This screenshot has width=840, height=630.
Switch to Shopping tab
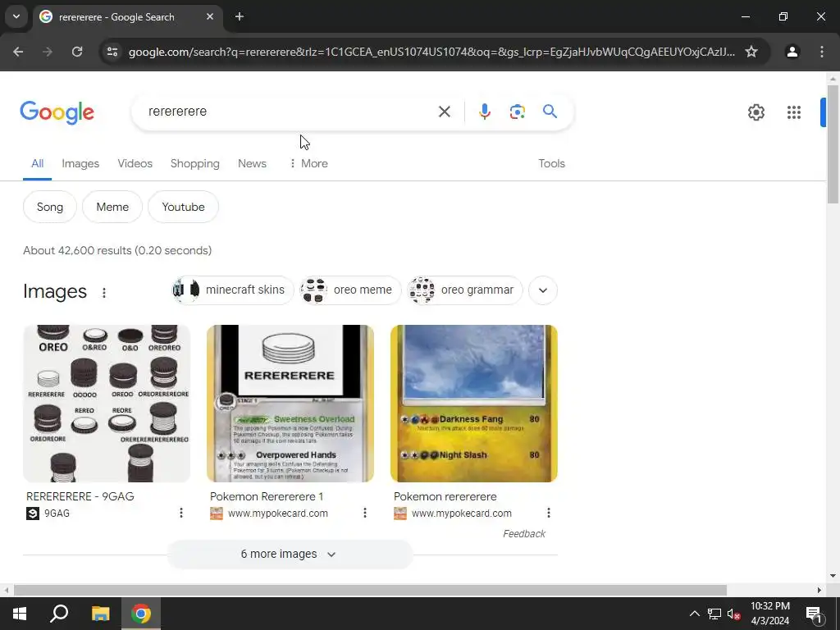(x=195, y=163)
